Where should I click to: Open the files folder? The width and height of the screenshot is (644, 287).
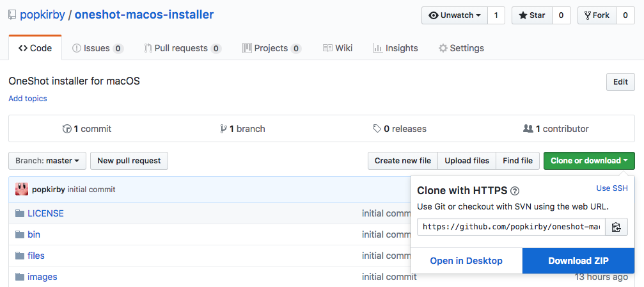click(36, 256)
